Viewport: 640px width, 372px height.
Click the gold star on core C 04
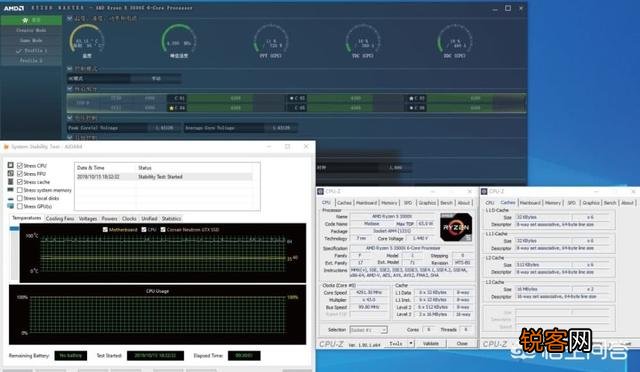(171, 108)
